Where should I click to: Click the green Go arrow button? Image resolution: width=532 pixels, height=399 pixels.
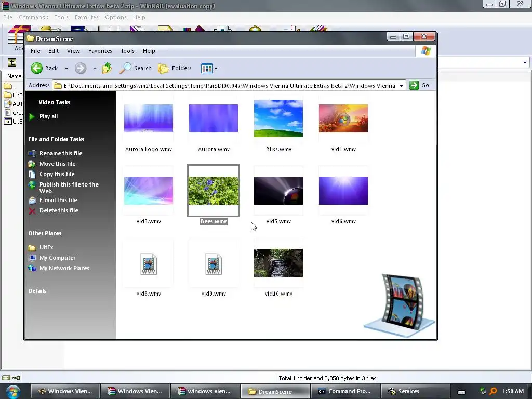point(414,86)
